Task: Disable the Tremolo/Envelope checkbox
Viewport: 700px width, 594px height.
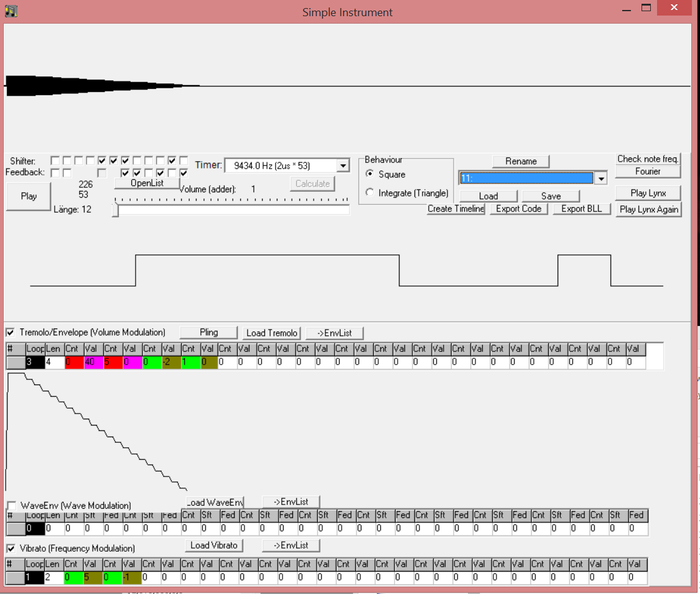Action: [x=11, y=333]
